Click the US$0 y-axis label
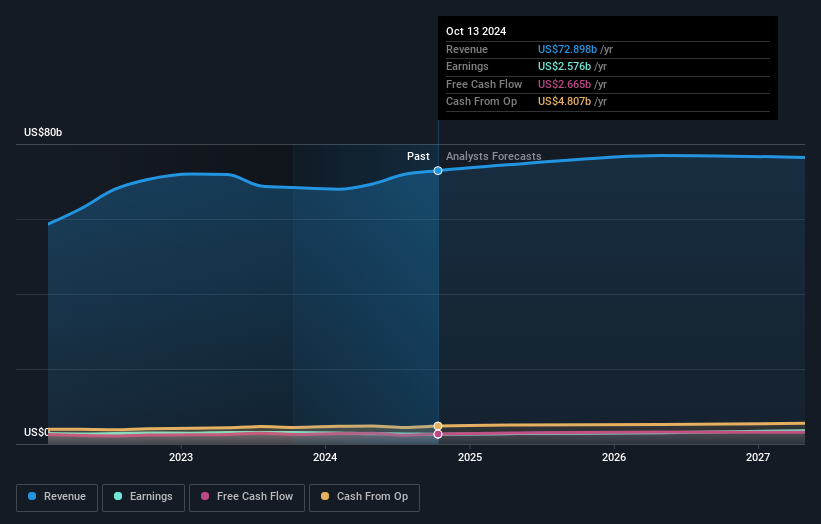Screen dimensions: 821x524 click(36, 432)
